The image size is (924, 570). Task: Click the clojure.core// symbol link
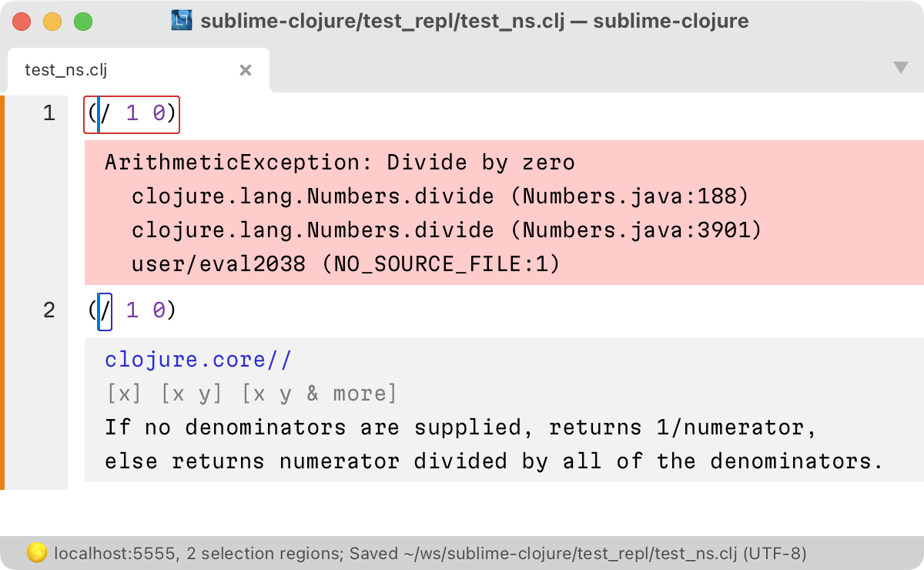click(198, 360)
